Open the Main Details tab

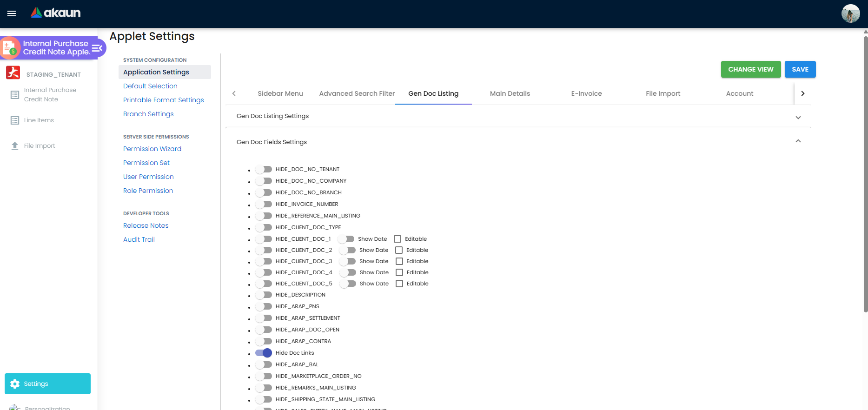[510, 93]
